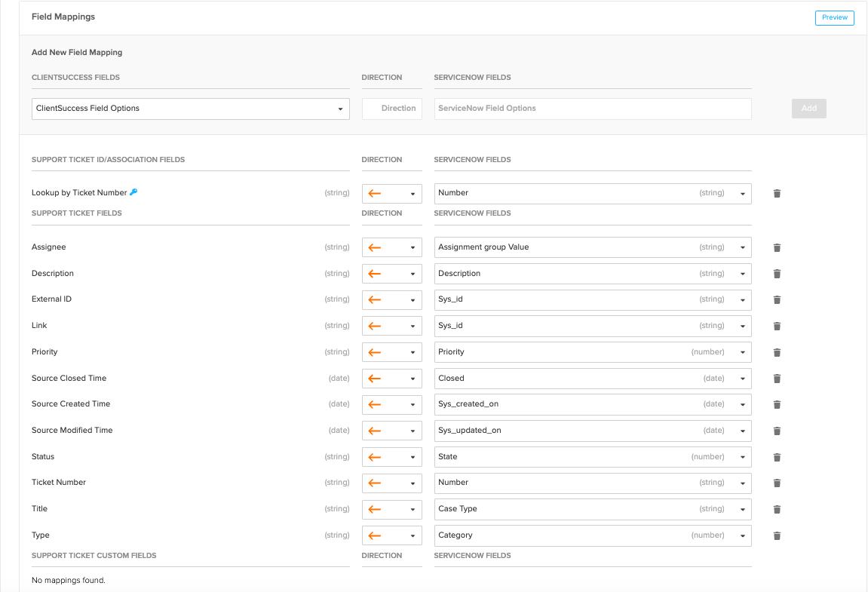Open direction dropdown for Description row

click(x=392, y=274)
